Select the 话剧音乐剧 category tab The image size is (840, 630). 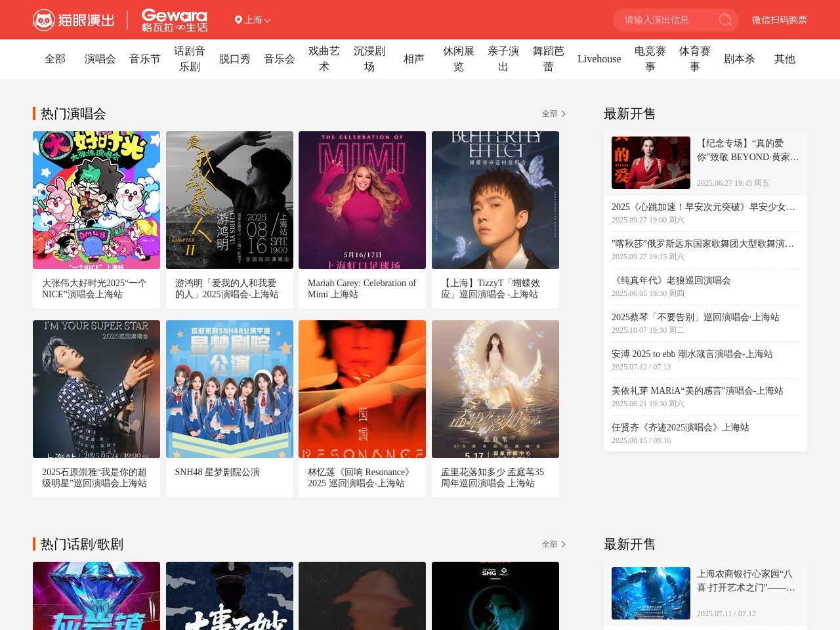tap(190, 59)
